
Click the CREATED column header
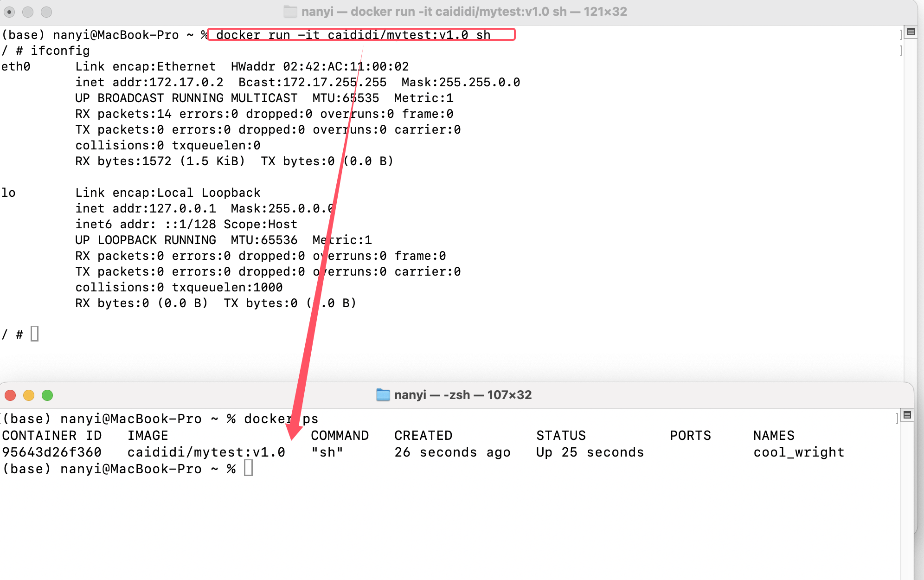click(x=423, y=435)
